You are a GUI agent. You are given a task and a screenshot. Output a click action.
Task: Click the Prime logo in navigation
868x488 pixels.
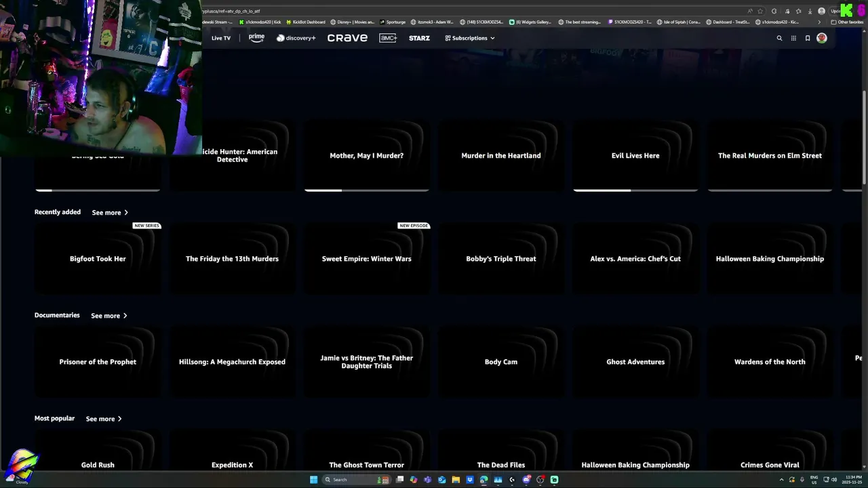256,38
